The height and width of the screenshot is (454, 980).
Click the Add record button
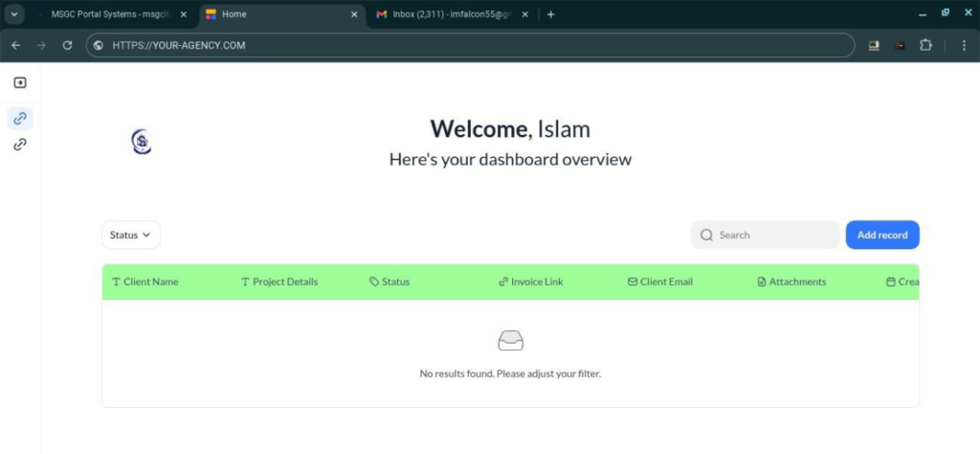point(881,235)
